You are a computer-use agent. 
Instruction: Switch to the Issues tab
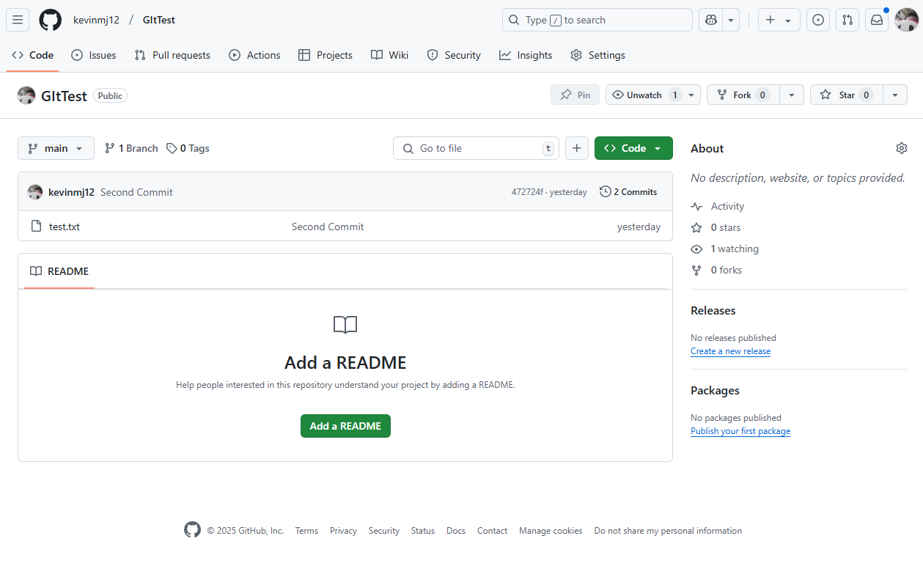[94, 55]
